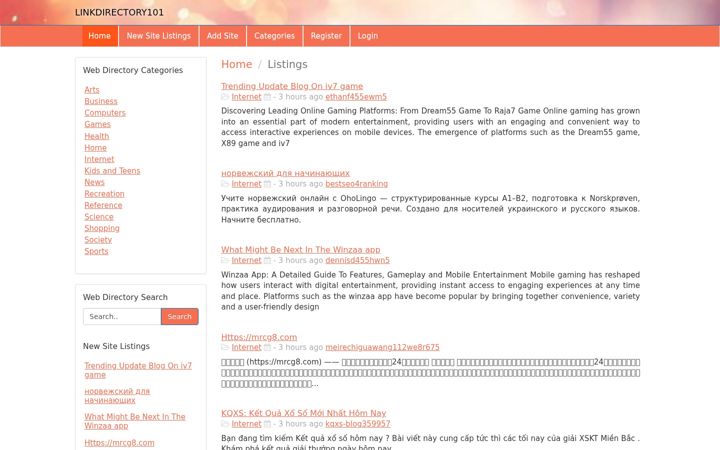
Task: Click folder icon in Winzaa app listing meta
Action: tap(225, 260)
